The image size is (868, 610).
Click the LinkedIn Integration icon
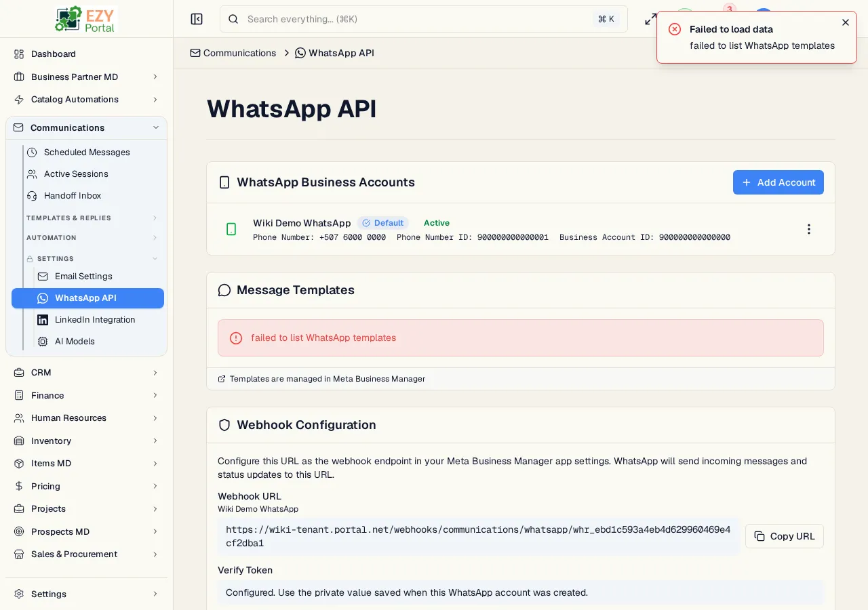[x=43, y=320]
